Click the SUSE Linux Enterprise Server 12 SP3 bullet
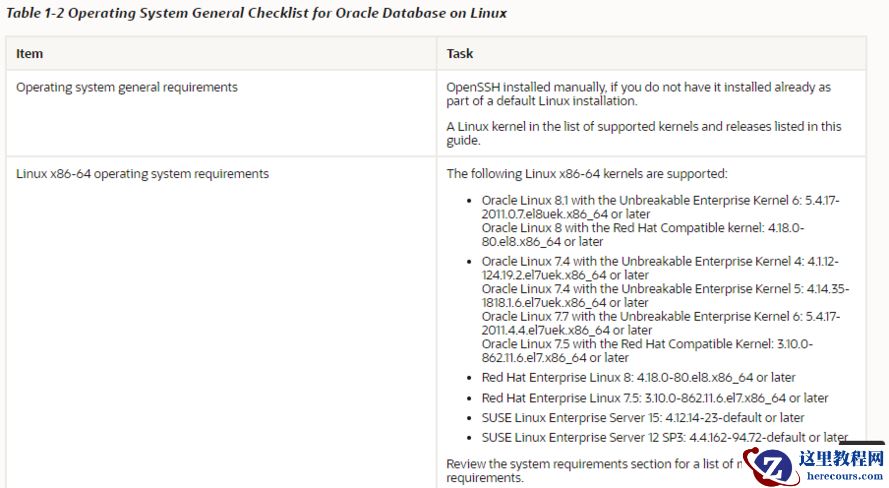 (664, 437)
